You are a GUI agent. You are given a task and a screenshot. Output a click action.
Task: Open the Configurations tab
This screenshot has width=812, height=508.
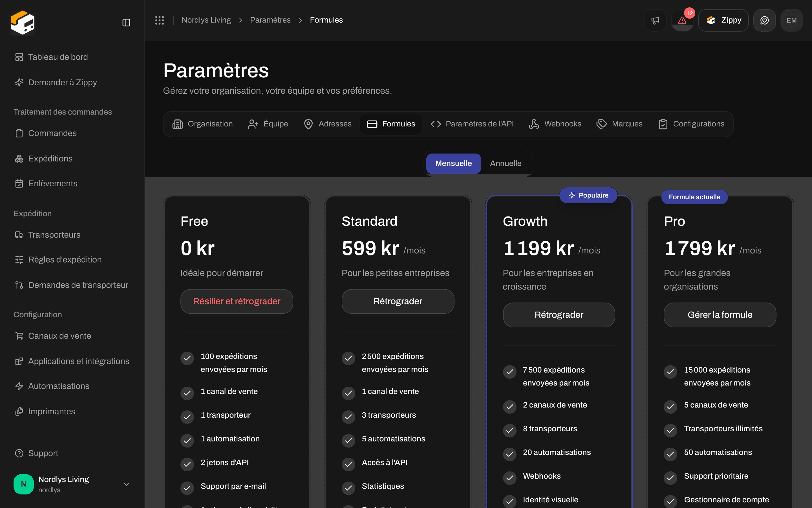[x=691, y=124]
